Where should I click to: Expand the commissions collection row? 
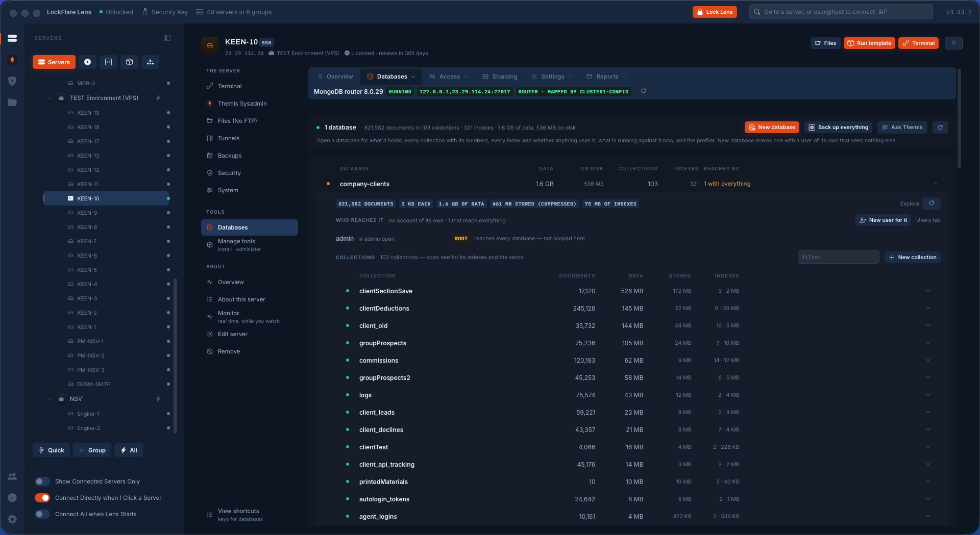[928, 360]
